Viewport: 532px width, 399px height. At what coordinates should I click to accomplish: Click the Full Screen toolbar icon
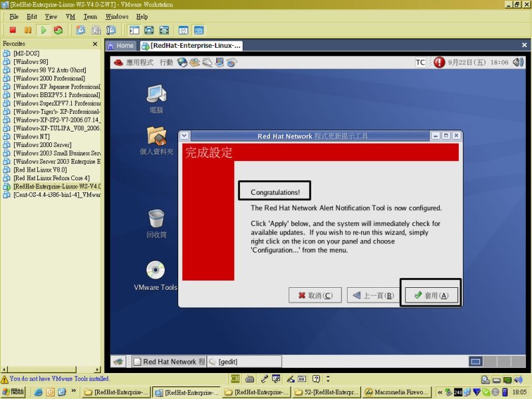(149, 30)
